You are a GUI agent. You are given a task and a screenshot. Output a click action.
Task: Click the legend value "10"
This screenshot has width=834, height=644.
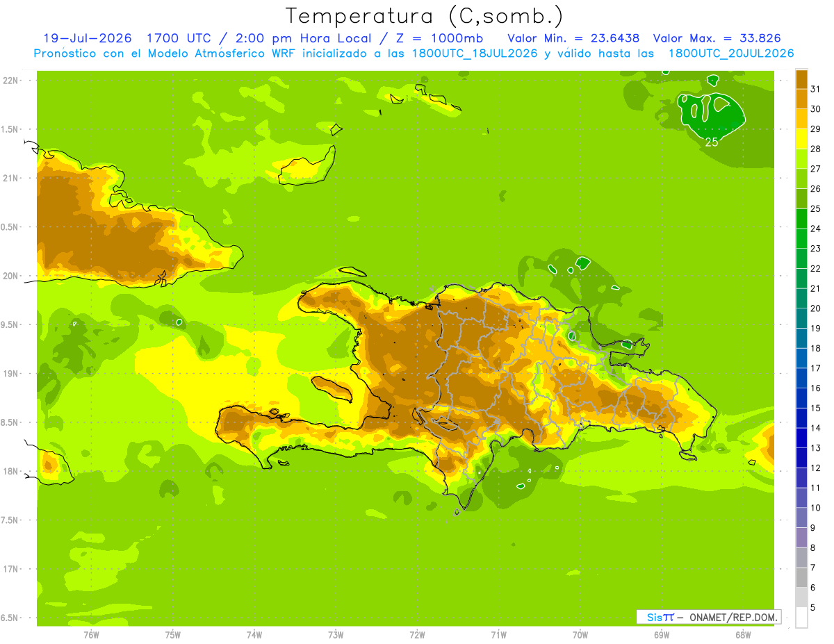(815, 508)
